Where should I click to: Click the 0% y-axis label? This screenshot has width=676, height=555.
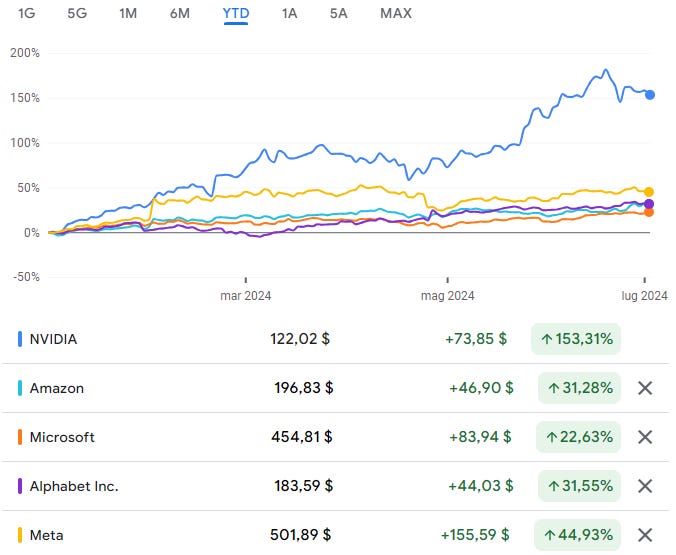32,233
